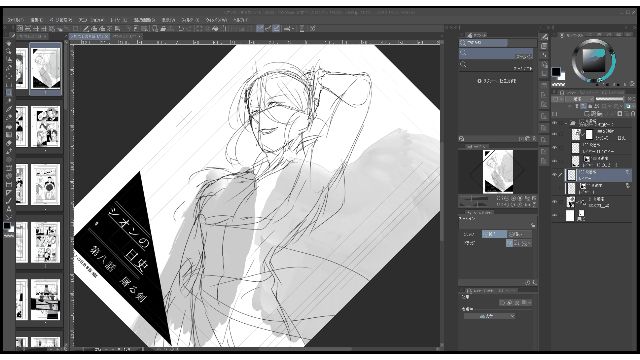This screenshot has width=640, height=360.
Task: Switch to the first highlighted canvas tab
Action: point(89,36)
